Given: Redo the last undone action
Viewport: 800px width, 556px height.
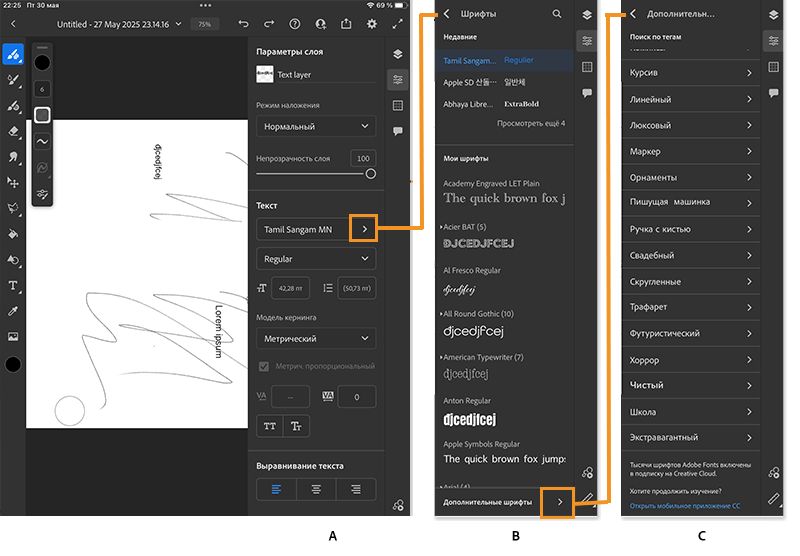Looking at the screenshot, I should pyautogui.click(x=269, y=23).
